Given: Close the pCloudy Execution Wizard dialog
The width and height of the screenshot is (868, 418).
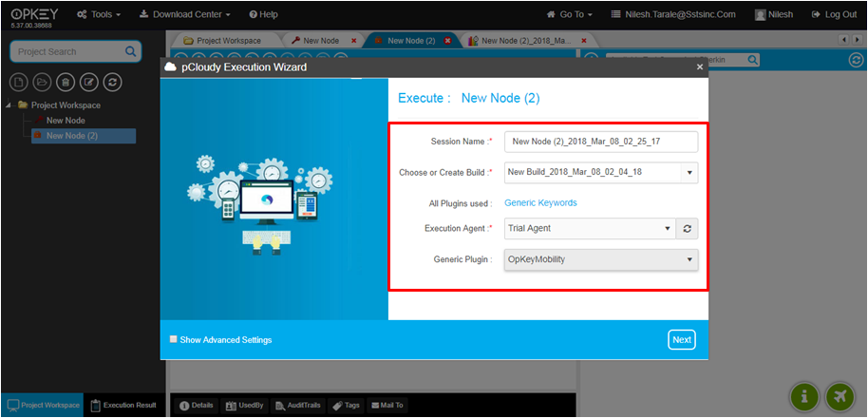Looking at the screenshot, I should coord(700,67).
